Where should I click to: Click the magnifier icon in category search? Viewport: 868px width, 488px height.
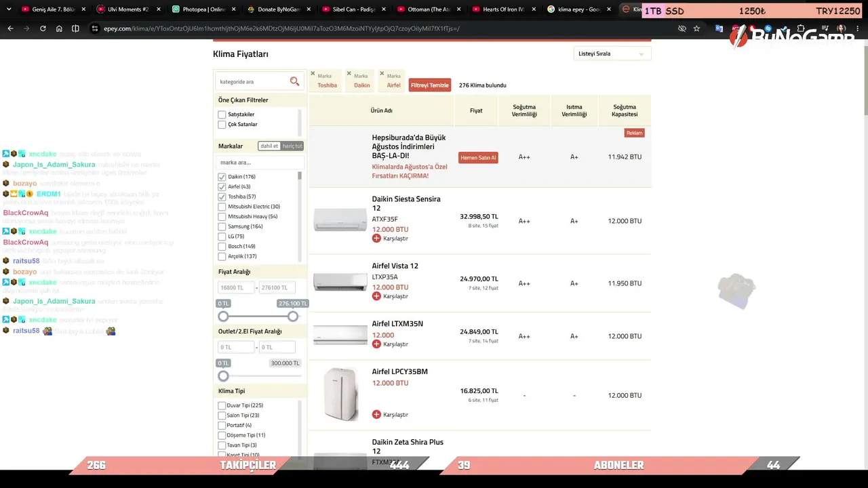(x=294, y=81)
